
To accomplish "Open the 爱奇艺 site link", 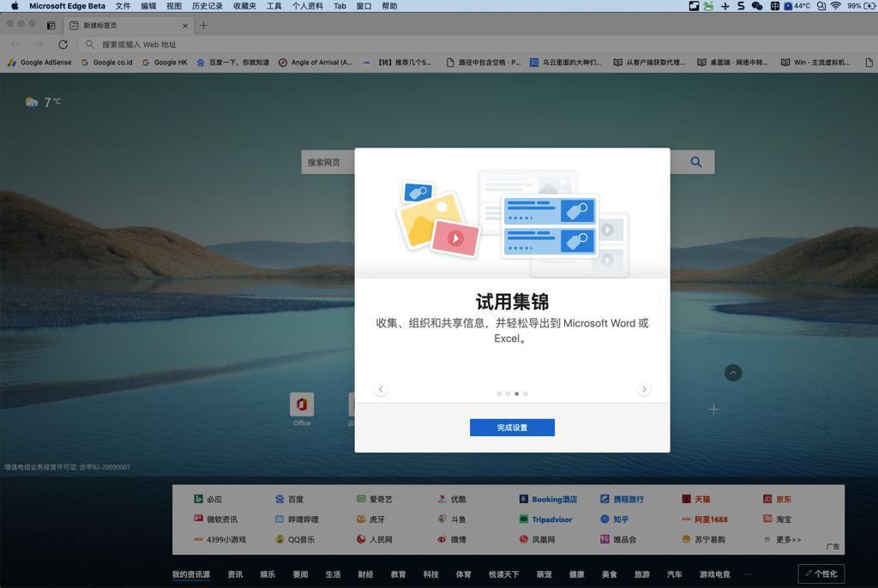I will (x=375, y=499).
